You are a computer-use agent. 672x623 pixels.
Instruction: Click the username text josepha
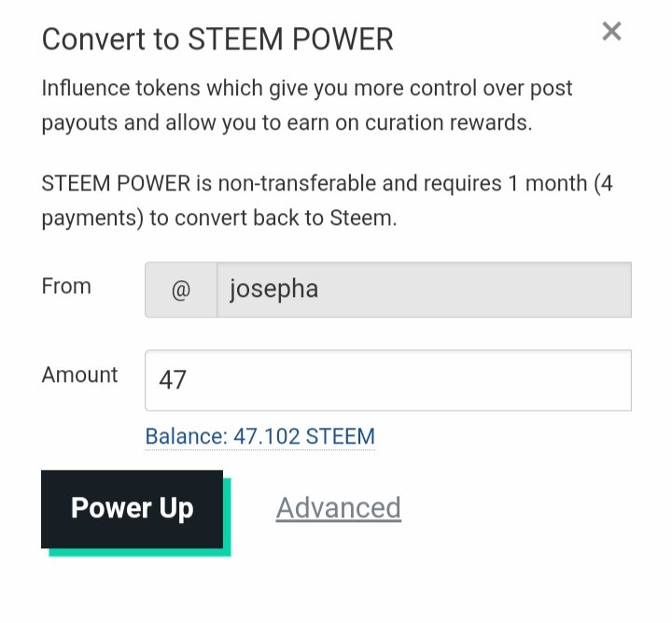[x=273, y=290]
